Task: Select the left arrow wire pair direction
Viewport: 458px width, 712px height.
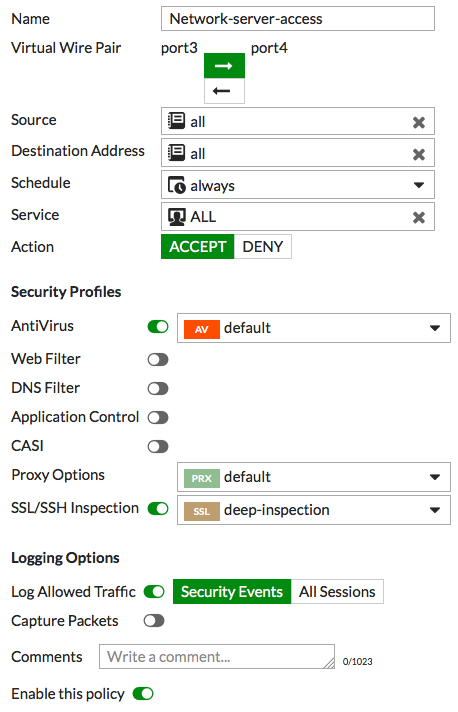Action: tap(224, 91)
